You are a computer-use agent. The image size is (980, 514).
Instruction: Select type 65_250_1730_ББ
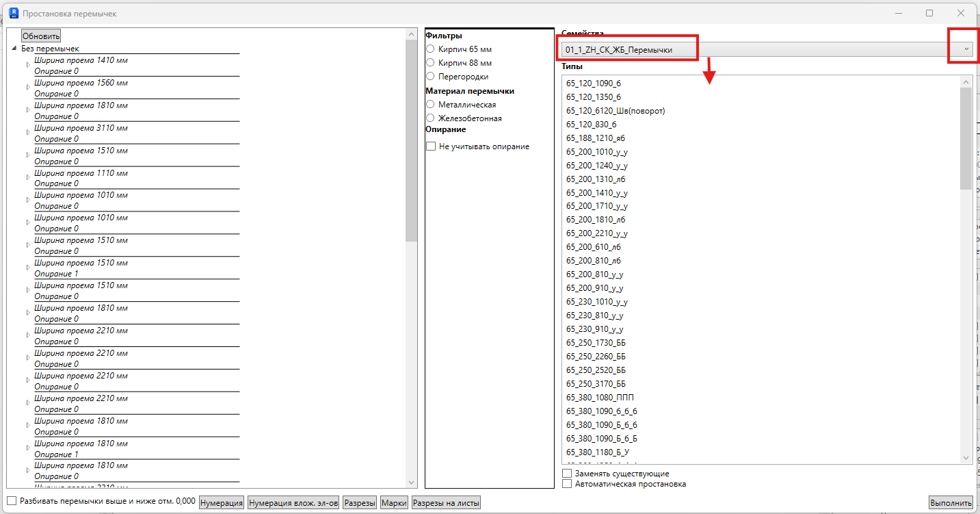596,343
